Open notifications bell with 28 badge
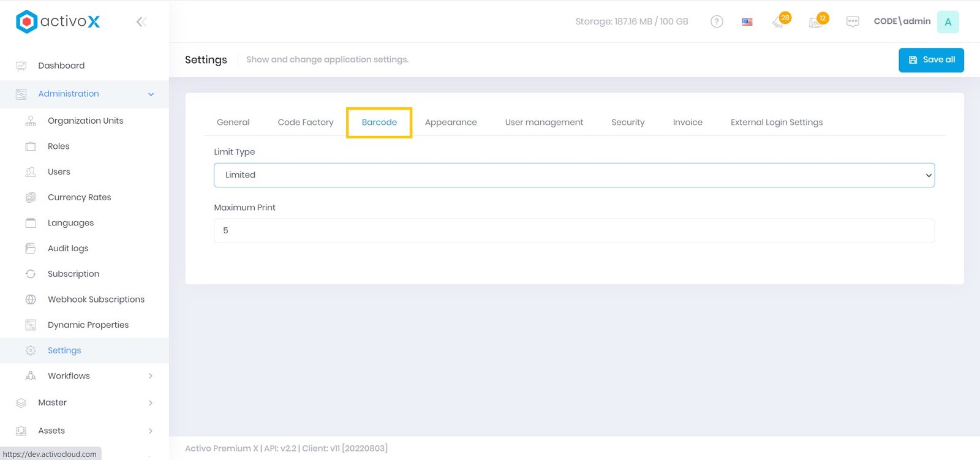 (779, 22)
